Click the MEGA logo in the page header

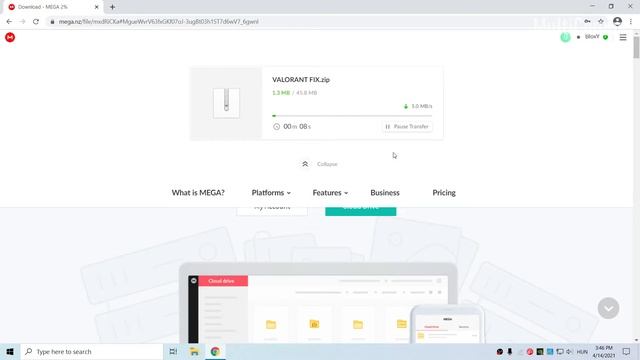(10, 37)
